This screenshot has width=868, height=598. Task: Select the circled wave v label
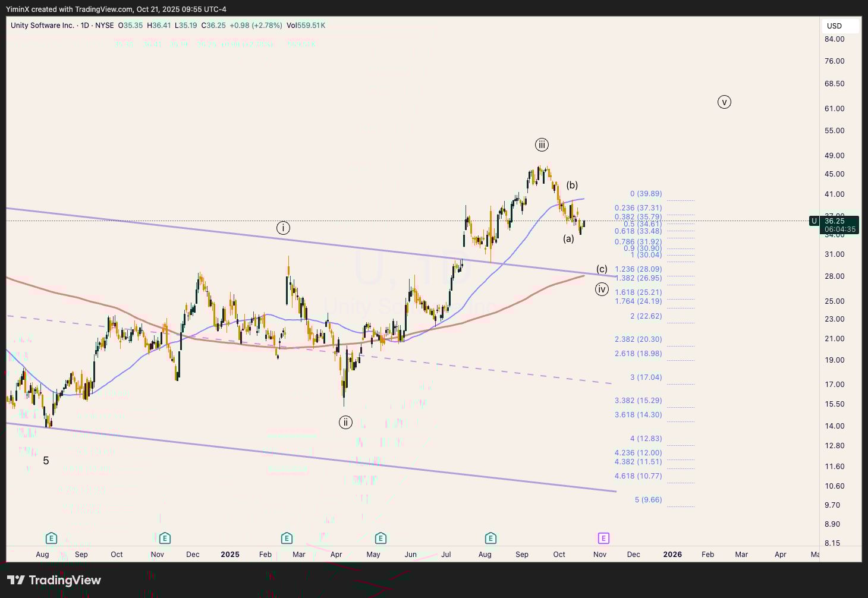point(724,102)
